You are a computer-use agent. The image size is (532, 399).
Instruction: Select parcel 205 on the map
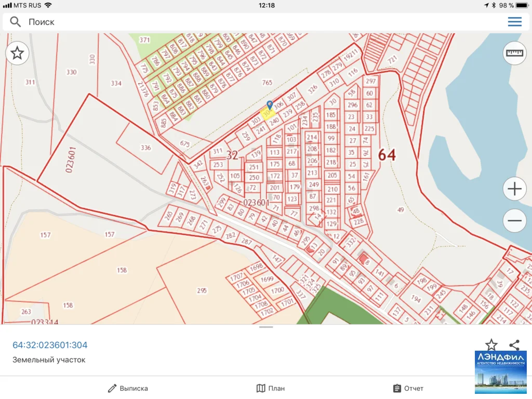332,175
